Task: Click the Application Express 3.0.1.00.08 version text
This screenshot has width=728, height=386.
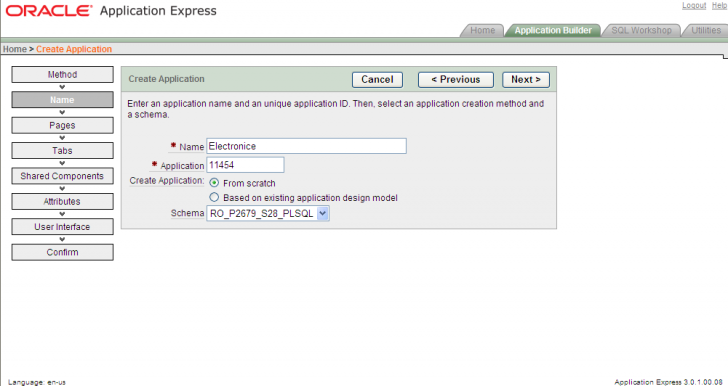Action: [x=669, y=382]
